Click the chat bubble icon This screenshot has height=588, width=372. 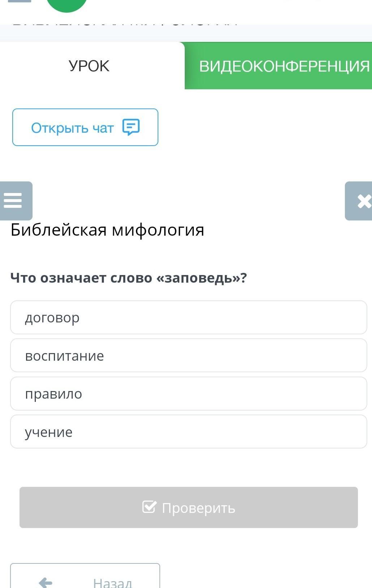[x=131, y=127]
